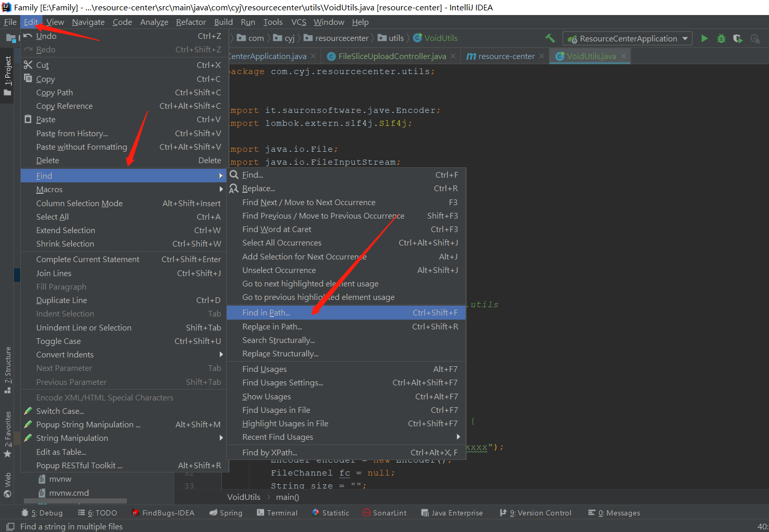Open Terminal tool window
Viewport: 769px width, 532px height.
click(x=277, y=513)
